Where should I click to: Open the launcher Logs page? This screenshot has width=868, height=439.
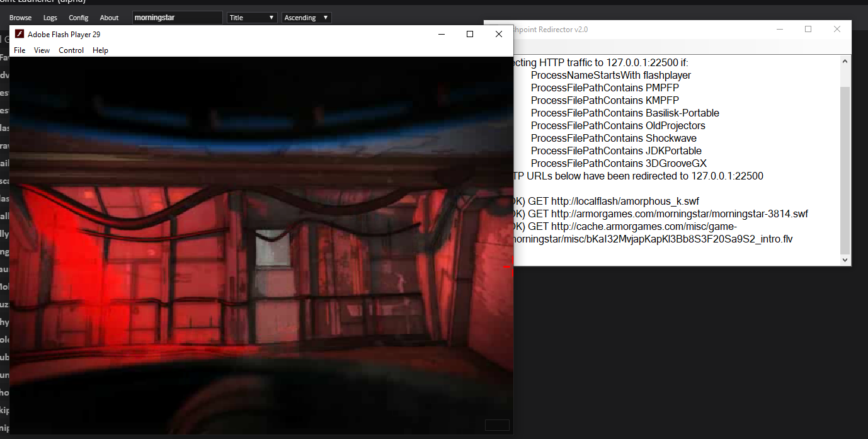tap(50, 18)
